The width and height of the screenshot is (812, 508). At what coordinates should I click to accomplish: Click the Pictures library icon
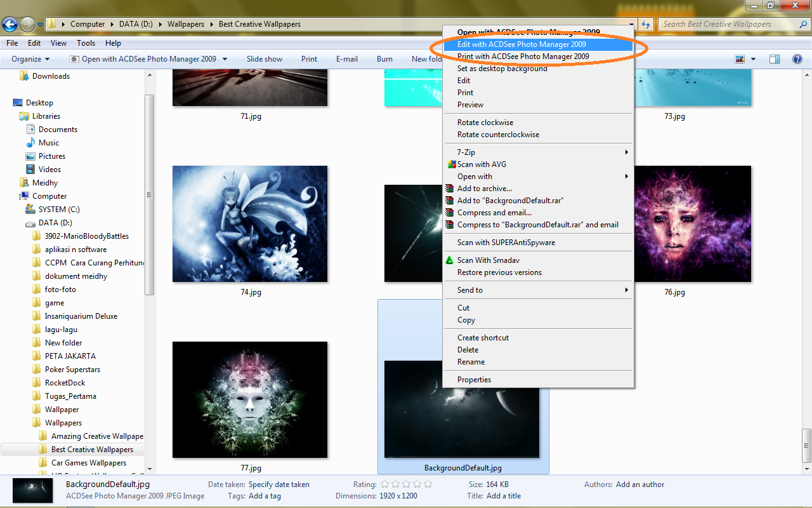click(30, 156)
